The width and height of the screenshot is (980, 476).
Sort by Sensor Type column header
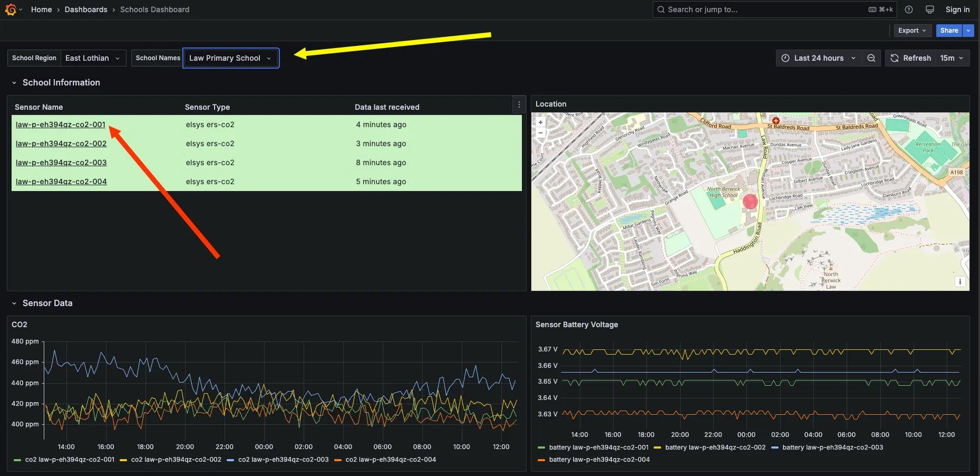click(x=207, y=107)
